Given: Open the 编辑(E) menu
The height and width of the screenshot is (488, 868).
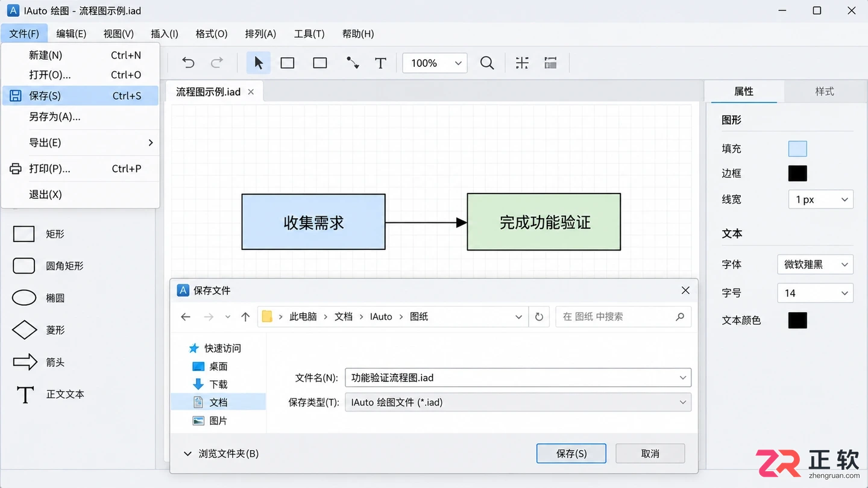Looking at the screenshot, I should coord(71,34).
